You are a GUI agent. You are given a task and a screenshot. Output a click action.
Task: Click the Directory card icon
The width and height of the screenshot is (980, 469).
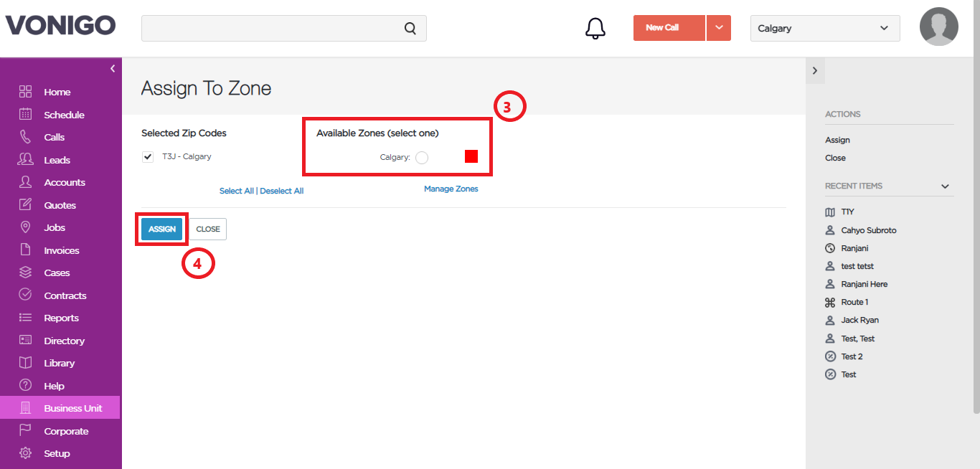pos(26,340)
